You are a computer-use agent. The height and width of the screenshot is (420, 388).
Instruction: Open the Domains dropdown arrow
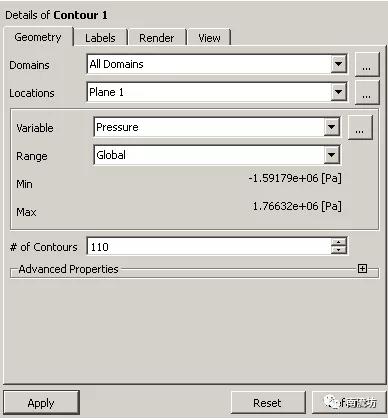(x=338, y=64)
